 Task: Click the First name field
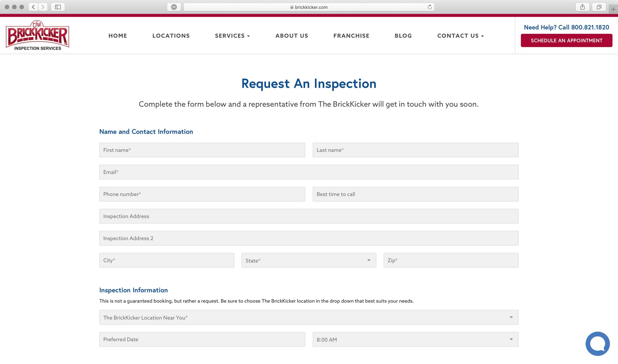[x=202, y=150]
